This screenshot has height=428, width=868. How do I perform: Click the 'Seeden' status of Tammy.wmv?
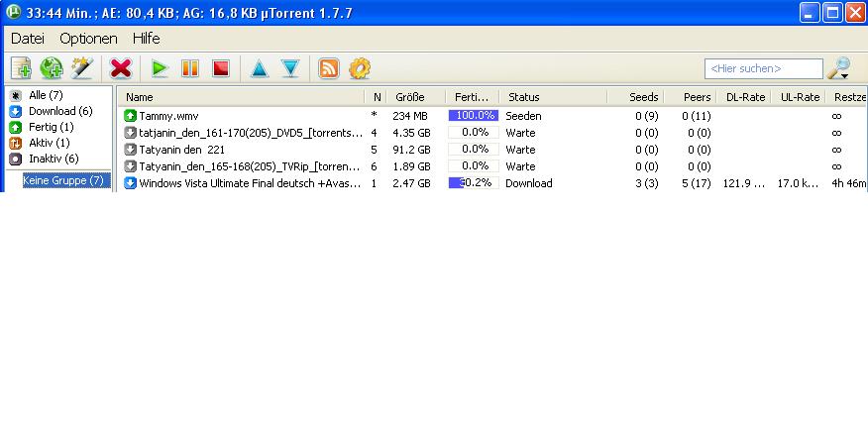523,116
